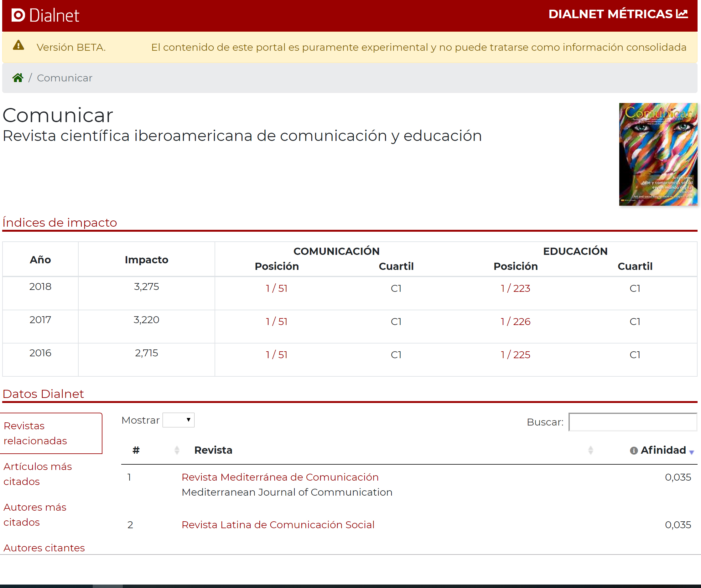The height and width of the screenshot is (588, 701).
Task: Click the Revista column header label
Action: coord(213,450)
